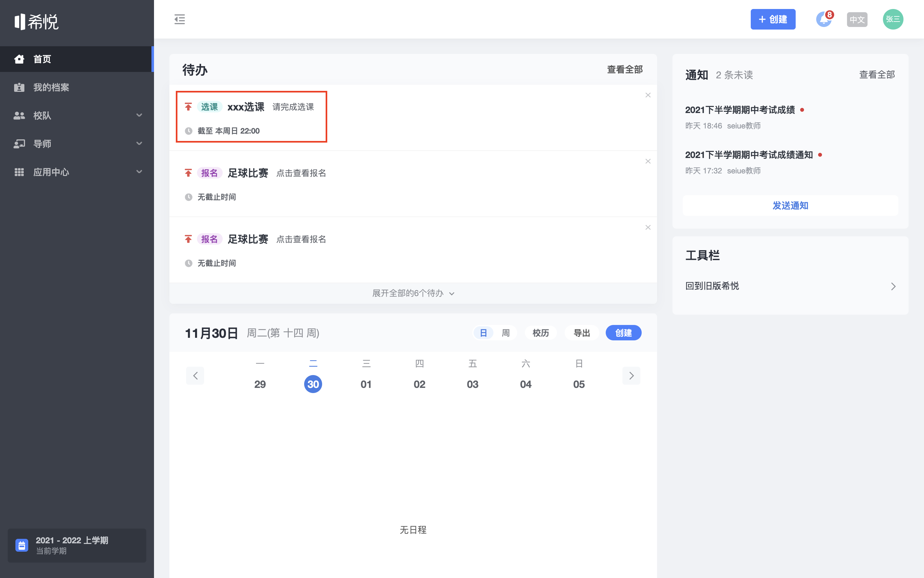Viewport: 924px width, 578px height.
Task: Open the xxx选课 todo item
Action: point(413,118)
